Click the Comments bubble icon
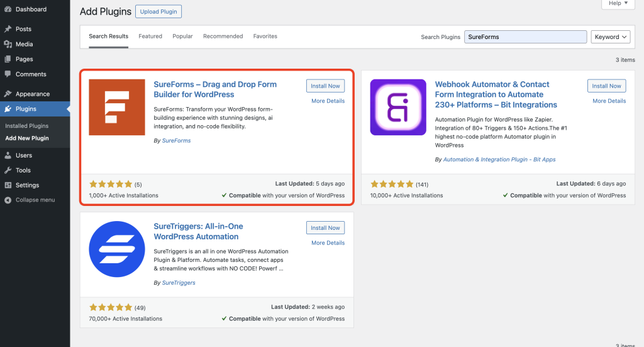This screenshot has width=644, height=347. (8, 74)
